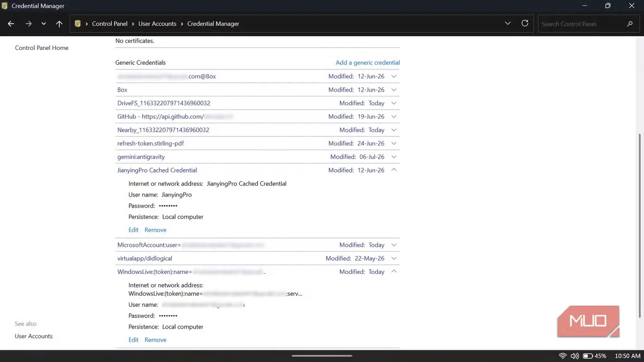
Task: Refresh the Credential Manager page
Action: coord(525,23)
